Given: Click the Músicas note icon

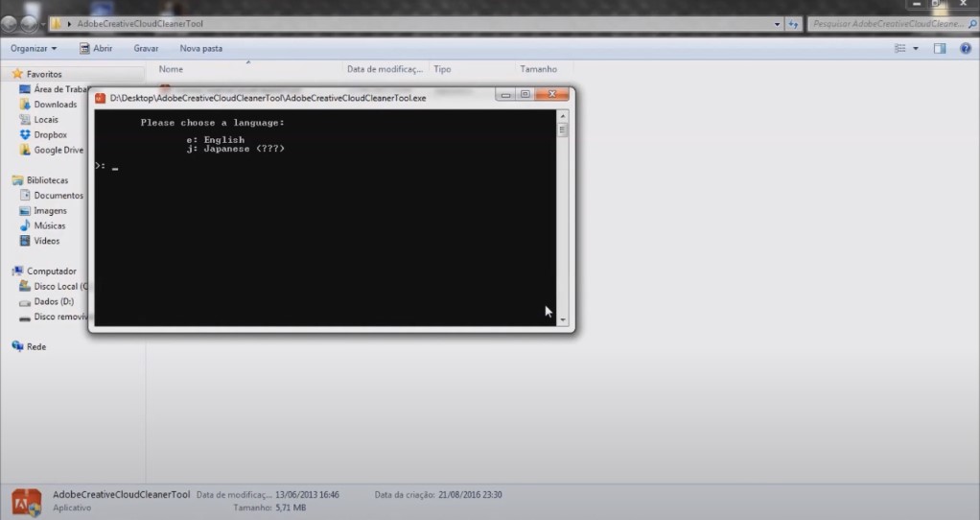Looking at the screenshot, I should point(25,225).
